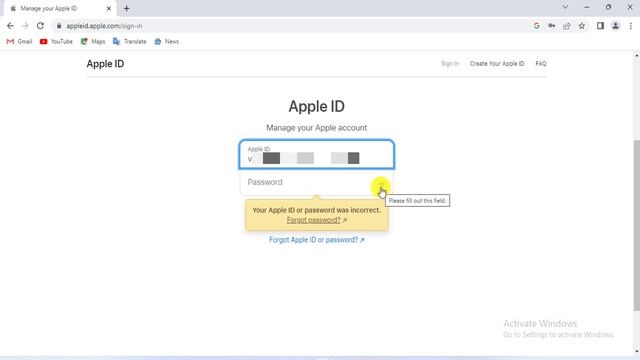Focus the Apple ID input field

tap(316, 154)
